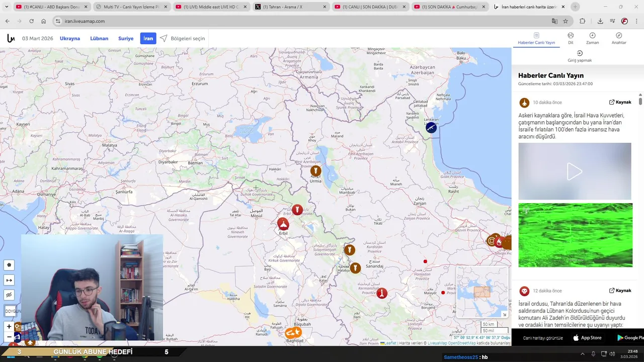The image size is (644, 362).
Task: Click the small red dot in Hamadan province
Action: tap(425, 261)
